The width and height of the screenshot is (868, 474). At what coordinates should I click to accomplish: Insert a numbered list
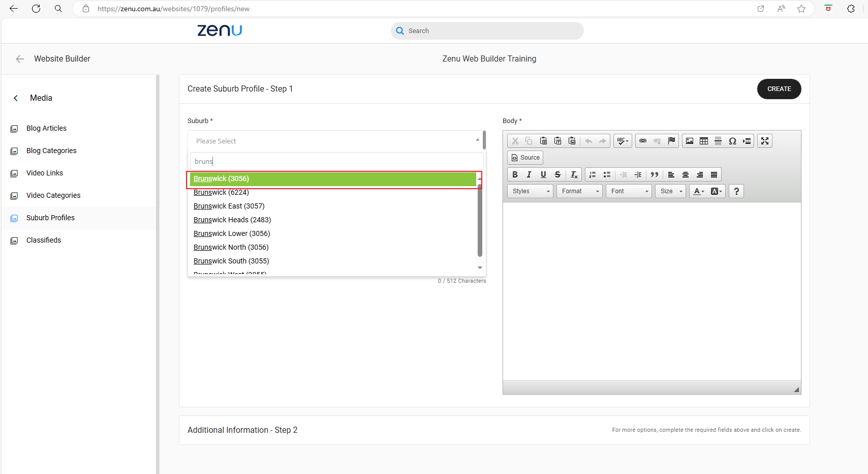593,174
